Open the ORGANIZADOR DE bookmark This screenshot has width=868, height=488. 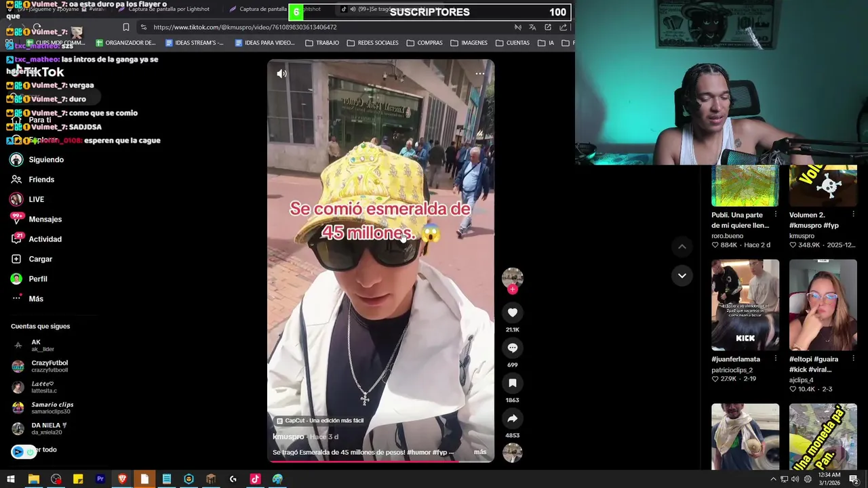tap(125, 43)
